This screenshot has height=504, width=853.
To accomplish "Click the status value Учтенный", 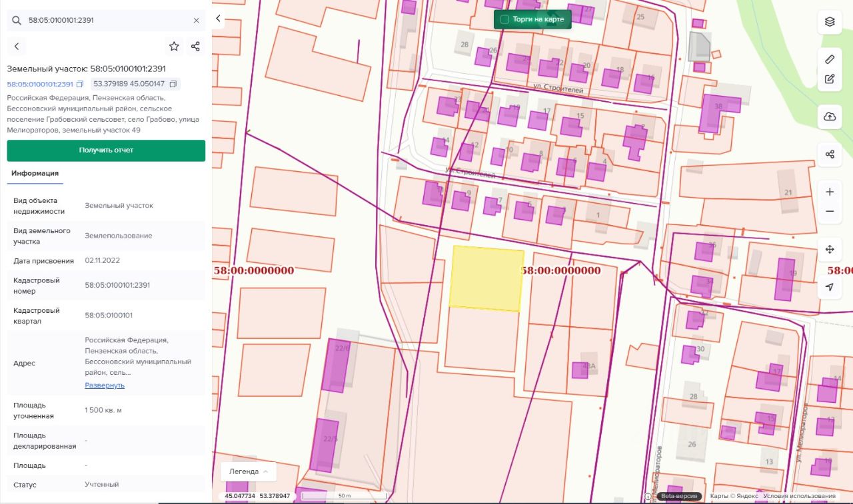I will [102, 485].
